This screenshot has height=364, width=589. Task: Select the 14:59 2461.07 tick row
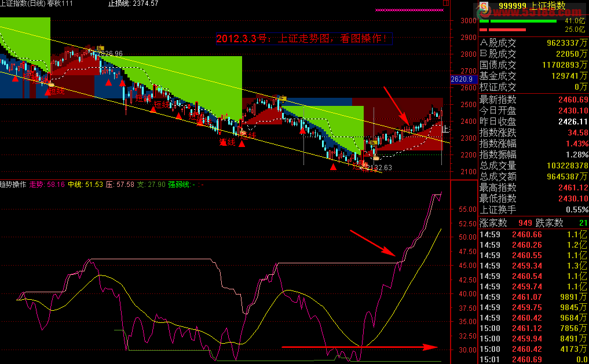[533, 297]
